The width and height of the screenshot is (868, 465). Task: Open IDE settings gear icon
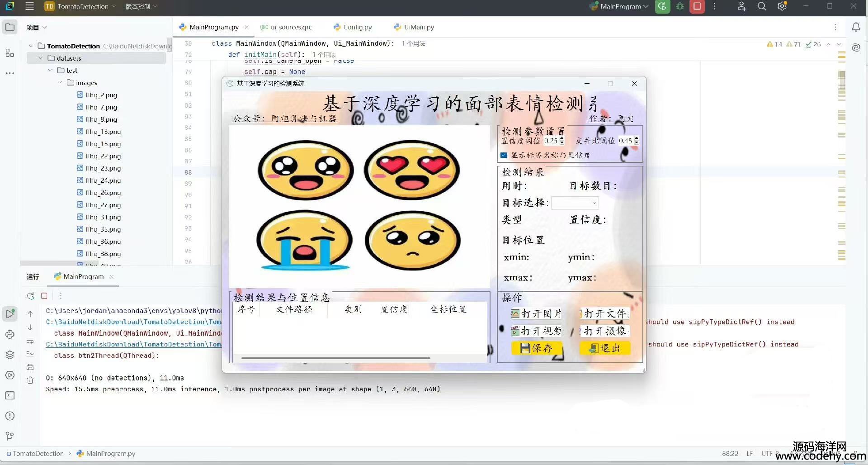(x=782, y=6)
